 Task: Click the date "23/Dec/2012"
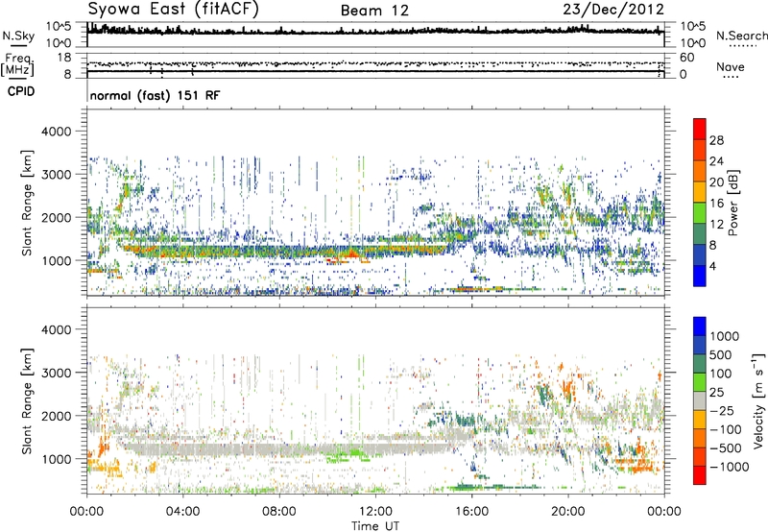pyautogui.click(x=613, y=9)
